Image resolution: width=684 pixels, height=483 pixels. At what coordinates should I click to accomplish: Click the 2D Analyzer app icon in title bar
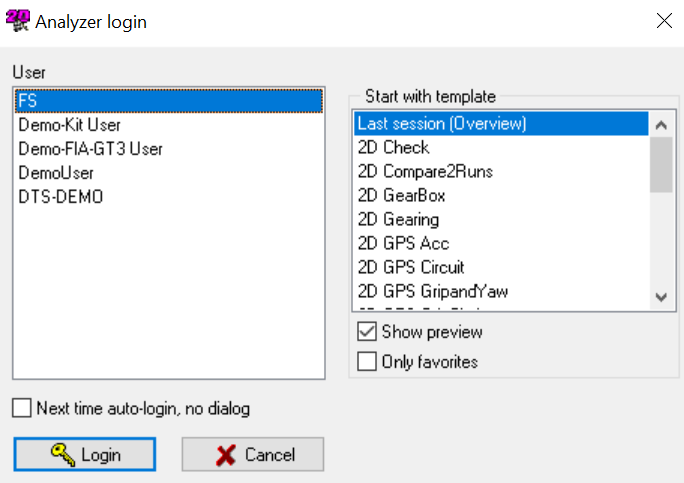coord(17,20)
